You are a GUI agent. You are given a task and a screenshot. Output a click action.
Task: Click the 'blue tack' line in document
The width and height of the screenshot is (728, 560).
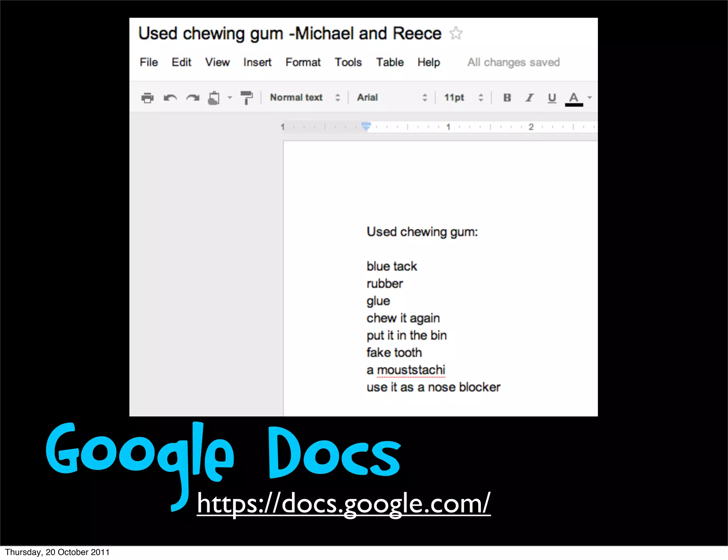coord(392,266)
